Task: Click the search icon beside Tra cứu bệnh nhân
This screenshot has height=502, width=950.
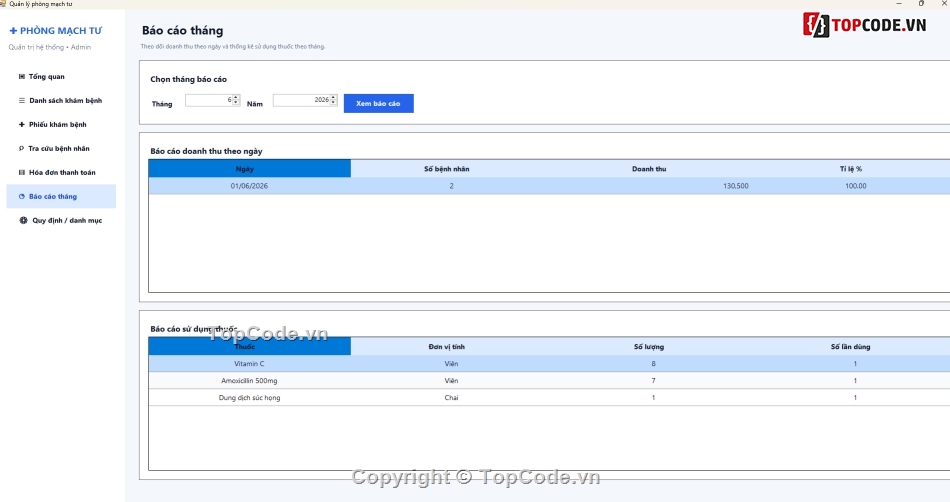Action: pyautogui.click(x=21, y=148)
